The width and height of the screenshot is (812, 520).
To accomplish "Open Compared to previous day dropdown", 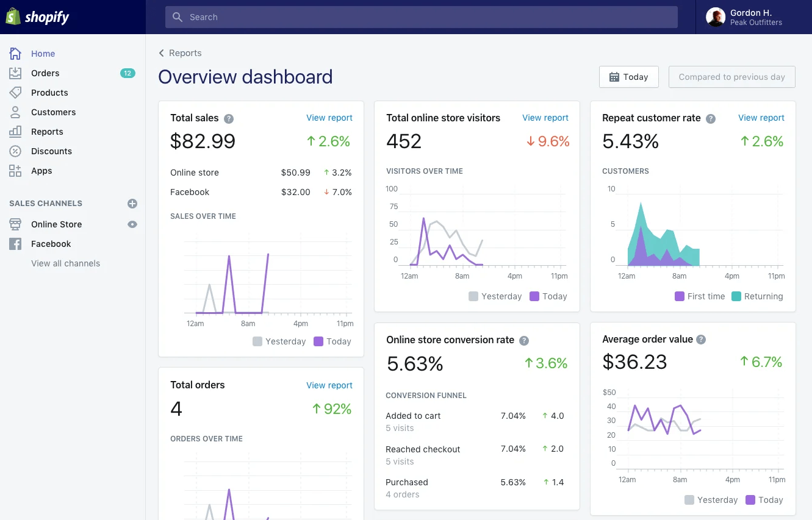I will 731,77.
